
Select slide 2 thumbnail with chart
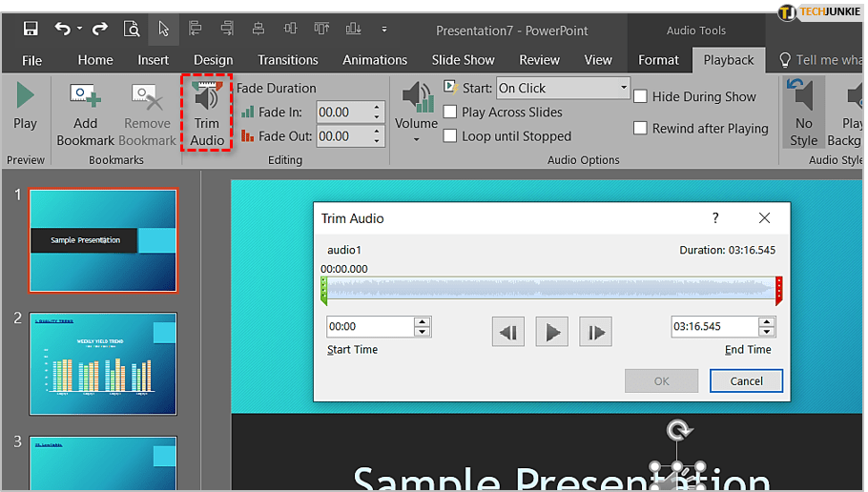click(x=103, y=363)
